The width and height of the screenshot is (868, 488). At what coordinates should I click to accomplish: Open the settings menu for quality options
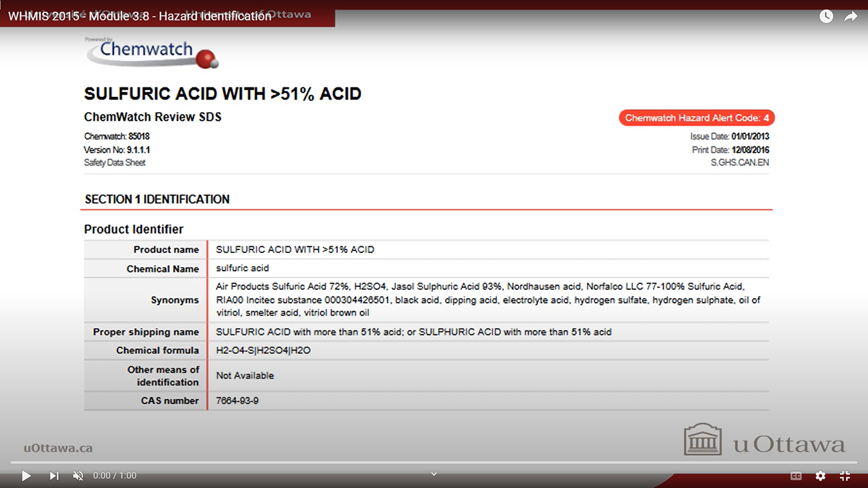click(x=819, y=475)
